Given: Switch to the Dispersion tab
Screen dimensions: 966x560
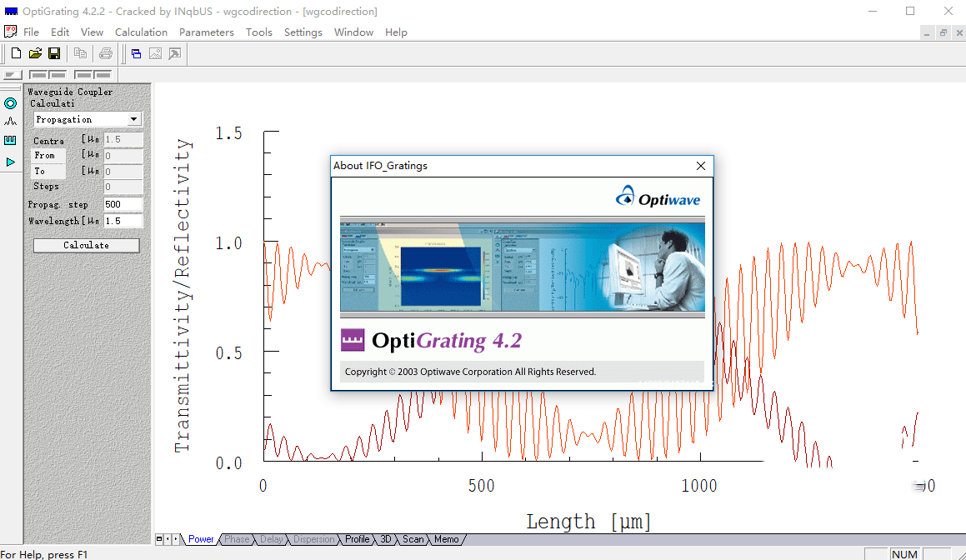Looking at the screenshot, I should pyautogui.click(x=313, y=539).
